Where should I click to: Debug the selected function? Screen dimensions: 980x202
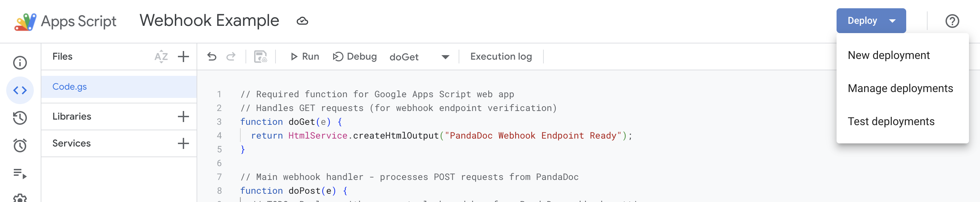point(354,57)
